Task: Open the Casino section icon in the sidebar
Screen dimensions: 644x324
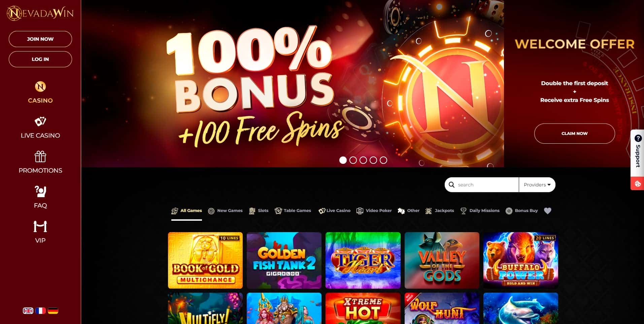Action: [40, 87]
